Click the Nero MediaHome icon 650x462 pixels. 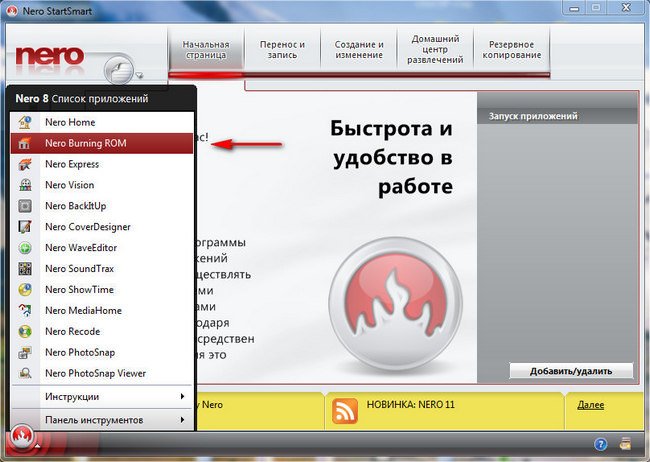point(25,311)
